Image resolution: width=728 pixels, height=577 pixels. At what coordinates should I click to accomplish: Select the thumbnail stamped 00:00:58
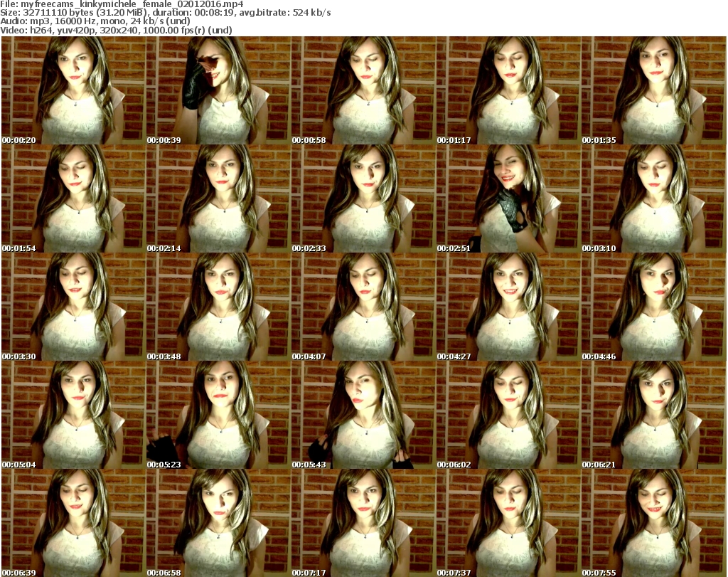coord(363,90)
